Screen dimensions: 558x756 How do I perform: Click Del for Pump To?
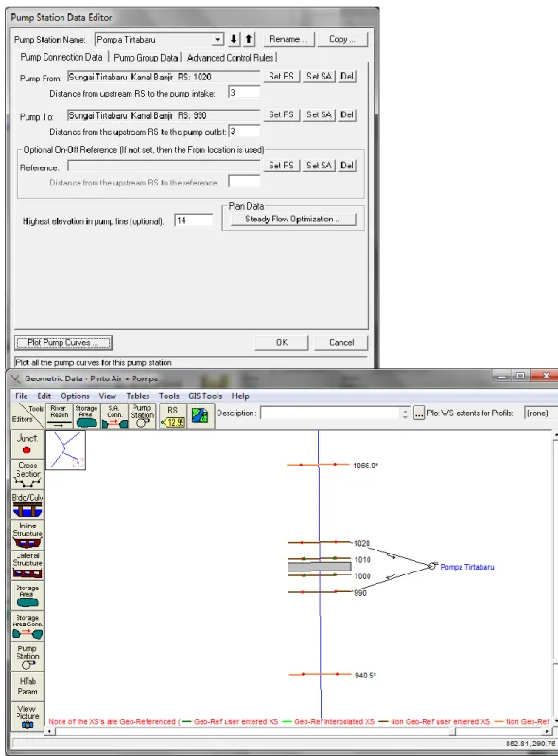pyautogui.click(x=346, y=114)
